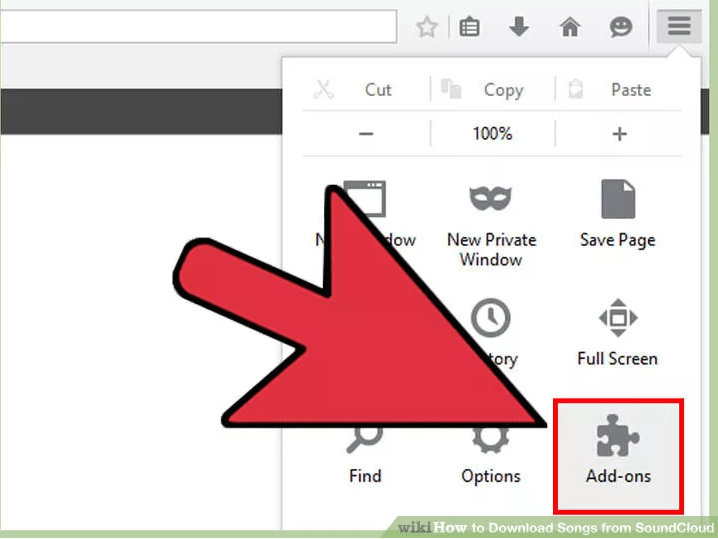718x539 pixels.
Task: Zoom in with plus button
Action: 619,134
